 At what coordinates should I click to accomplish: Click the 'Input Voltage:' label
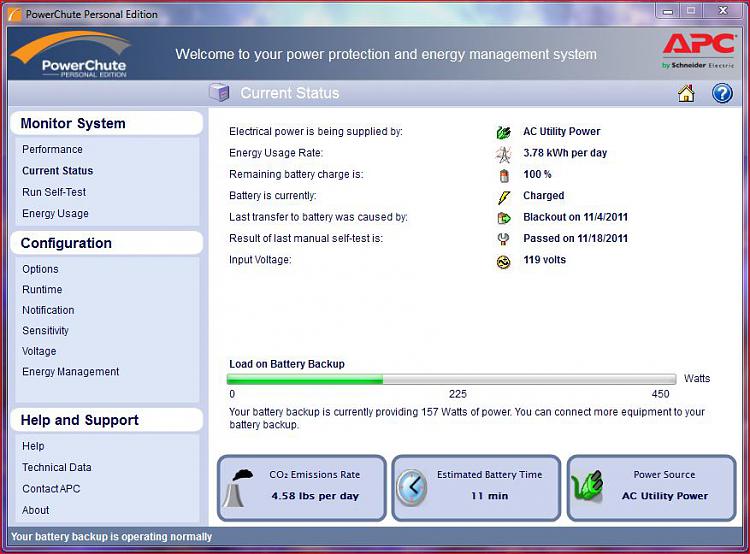(x=260, y=260)
